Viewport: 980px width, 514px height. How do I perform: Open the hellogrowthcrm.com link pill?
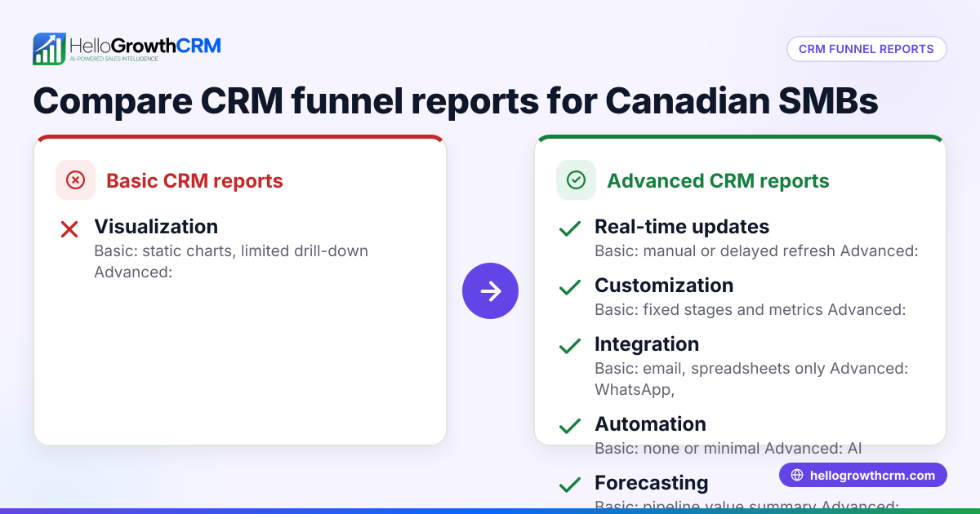click(863, 475)
